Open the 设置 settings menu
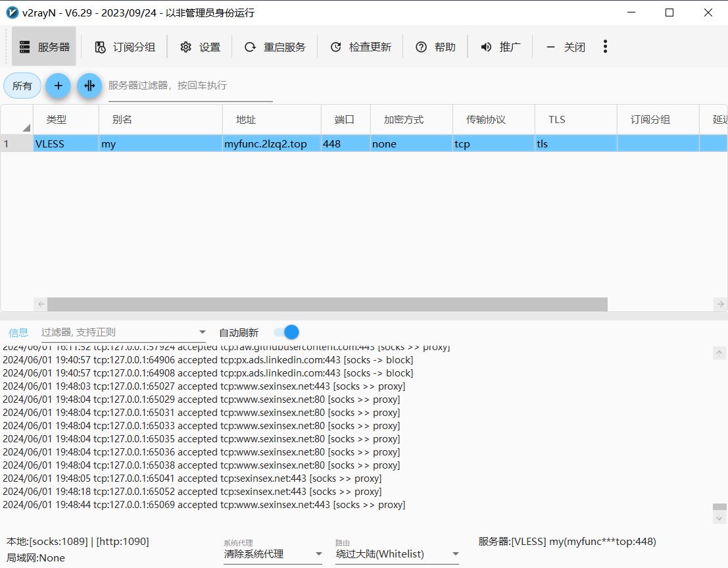728x568 pixels. 200,47
